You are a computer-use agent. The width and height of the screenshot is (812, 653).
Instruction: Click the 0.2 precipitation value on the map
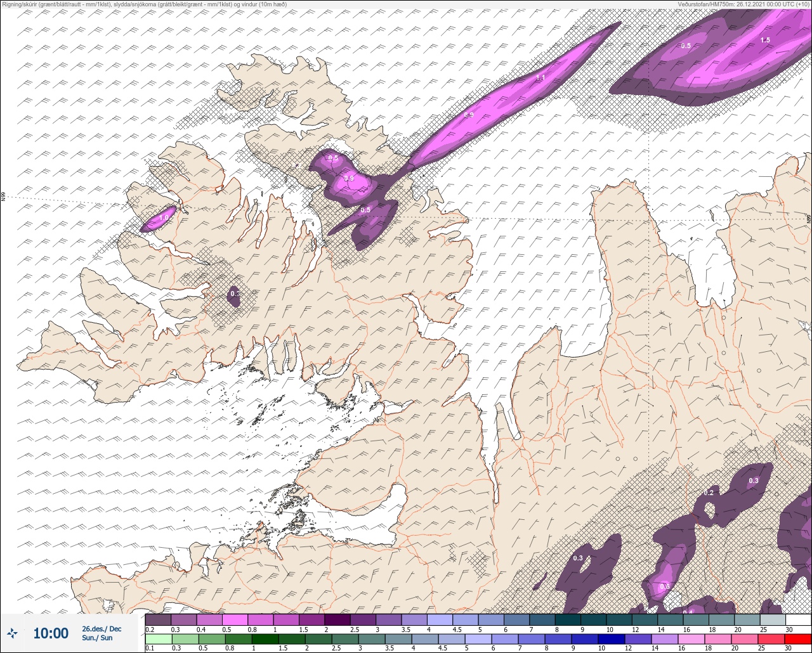[709, 493]
